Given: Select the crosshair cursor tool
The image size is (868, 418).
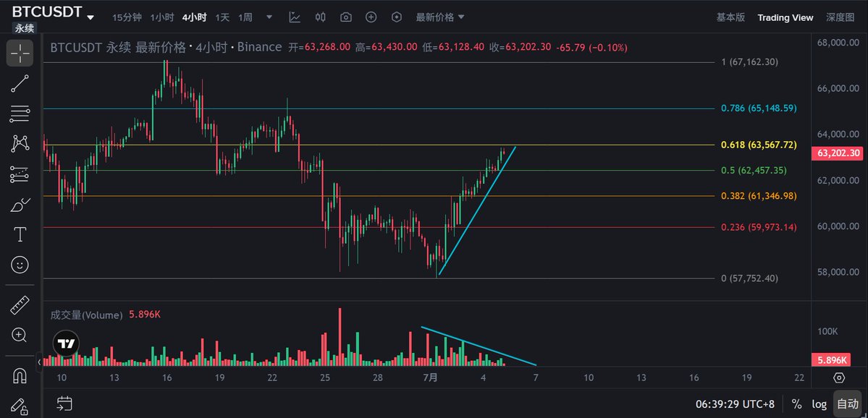Looking at the screenshot, I should 20,54.
